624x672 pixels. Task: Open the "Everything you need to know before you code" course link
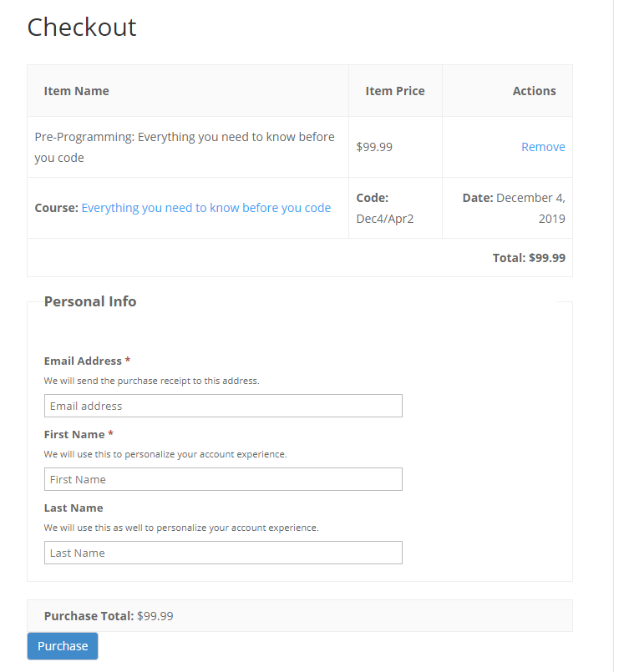205,208
